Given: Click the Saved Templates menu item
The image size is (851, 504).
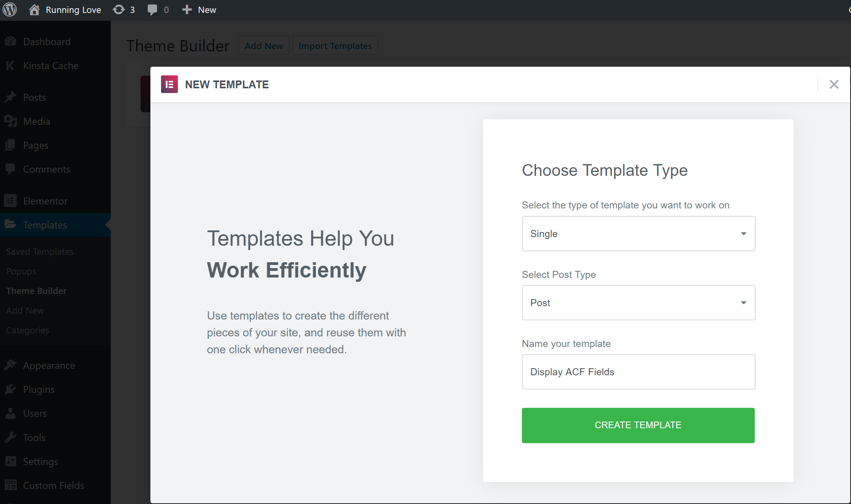Looking at the screenshot, I should pyautogui.click(x=40, y=251).
